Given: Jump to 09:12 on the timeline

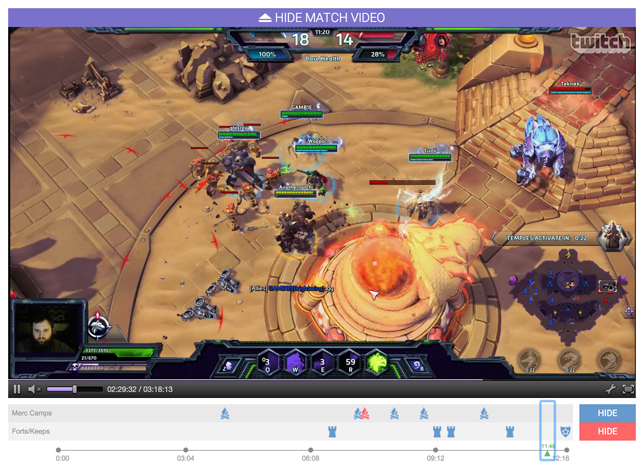Looking at the screenshot, I should tap(436, 450).
